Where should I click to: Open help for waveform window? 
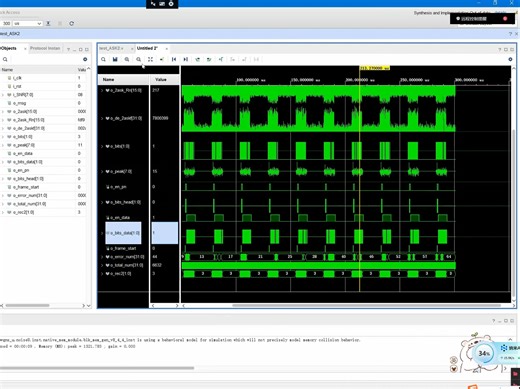(x=500, y=49)
